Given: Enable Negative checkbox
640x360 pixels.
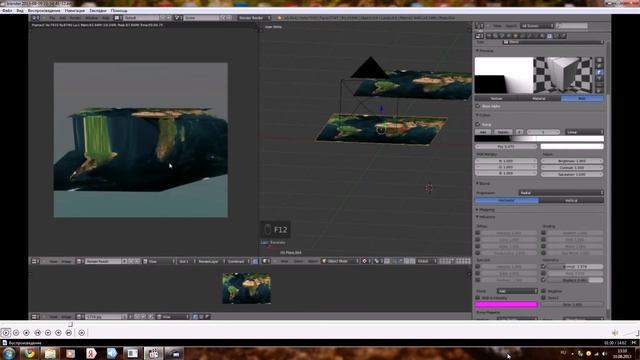Looking at the screenshot, I should click(543, 291).
